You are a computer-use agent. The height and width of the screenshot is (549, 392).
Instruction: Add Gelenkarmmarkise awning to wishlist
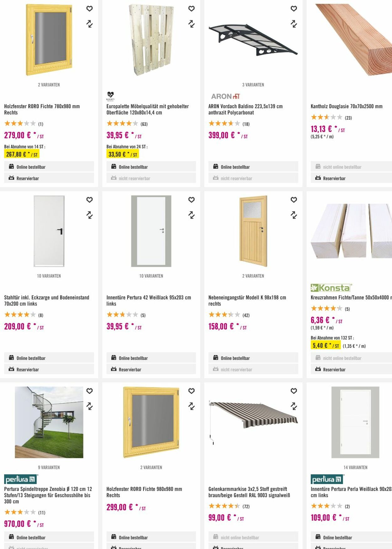point(294,391)
